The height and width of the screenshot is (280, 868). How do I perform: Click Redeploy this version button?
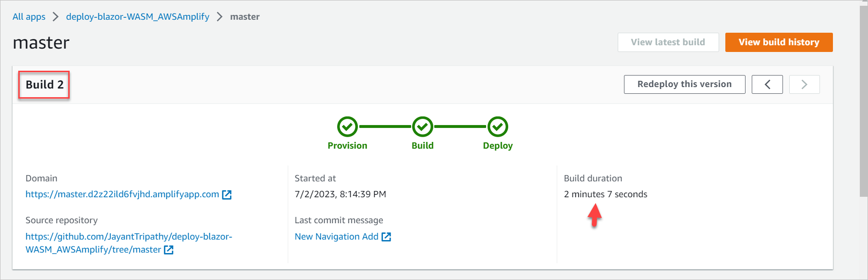685,84
